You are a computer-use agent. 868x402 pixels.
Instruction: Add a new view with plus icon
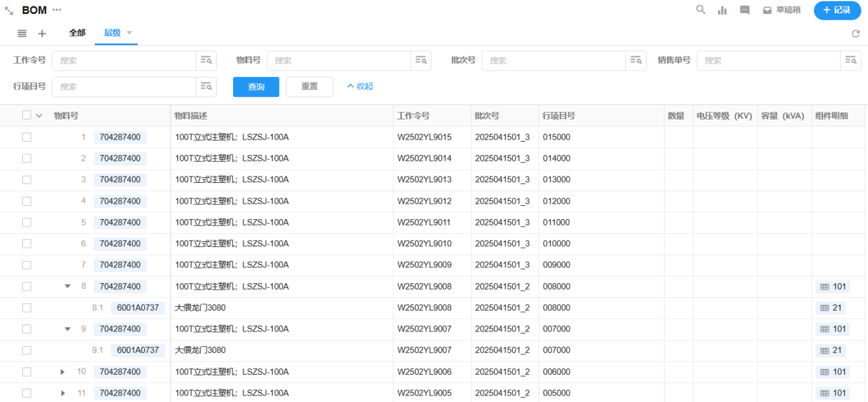coord(42,34)
